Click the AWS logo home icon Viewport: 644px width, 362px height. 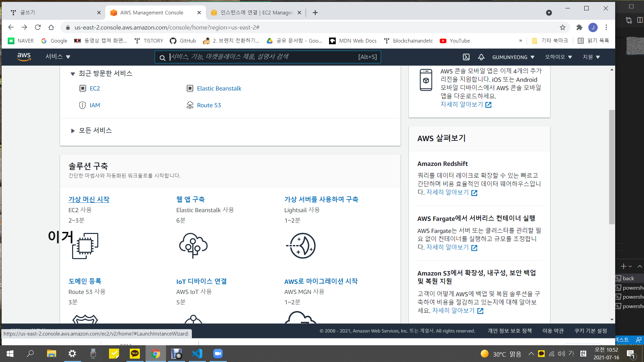[x=24, y=57]
